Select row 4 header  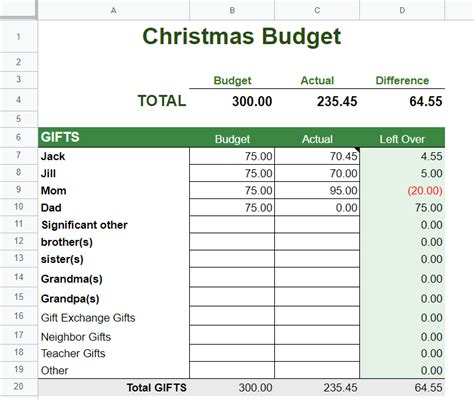[x=19, y=99]
